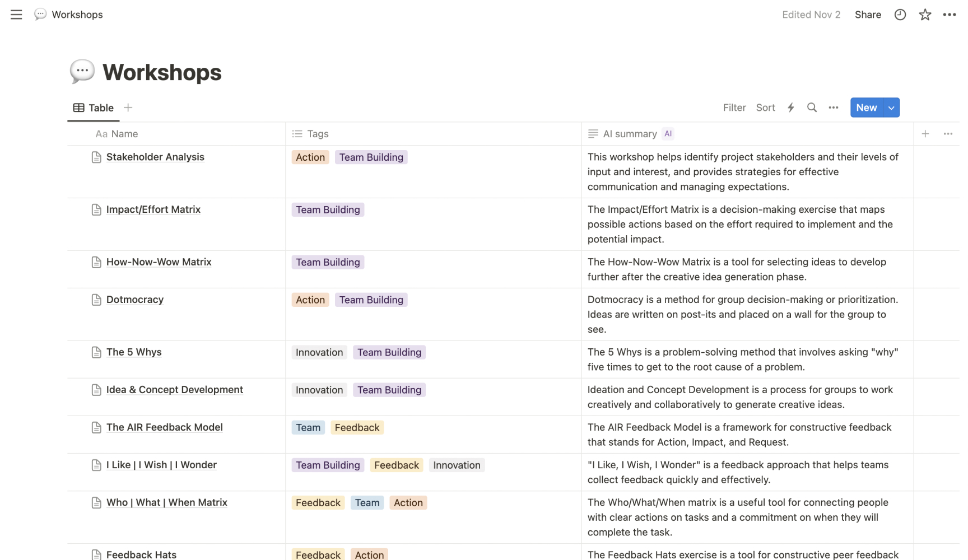The height and width of the screenshot is (560, 968).
Task: Expand the New button dropdown arrow
Action: pos(891,108)
